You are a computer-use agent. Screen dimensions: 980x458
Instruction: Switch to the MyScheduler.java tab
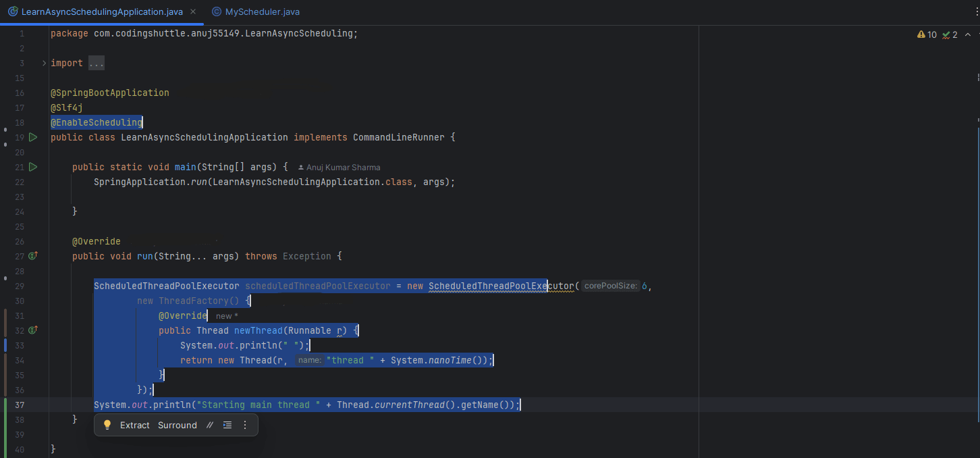coord(255,11)
